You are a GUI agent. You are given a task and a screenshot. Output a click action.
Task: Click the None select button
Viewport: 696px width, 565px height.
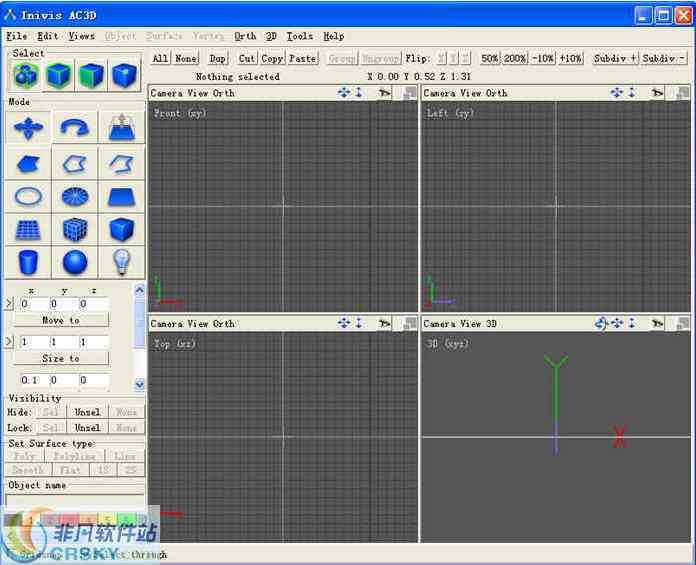click(186, 59)
